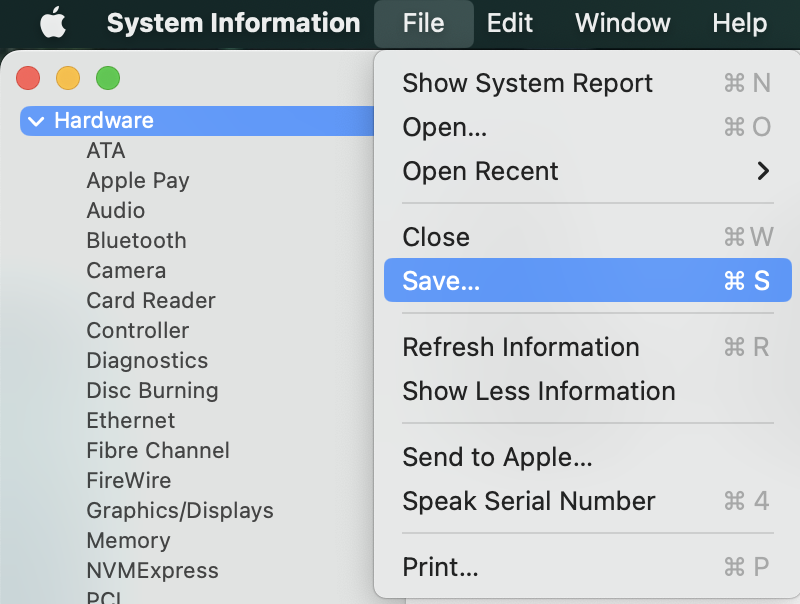
Task: Open the Help menu
Action: 739,23
